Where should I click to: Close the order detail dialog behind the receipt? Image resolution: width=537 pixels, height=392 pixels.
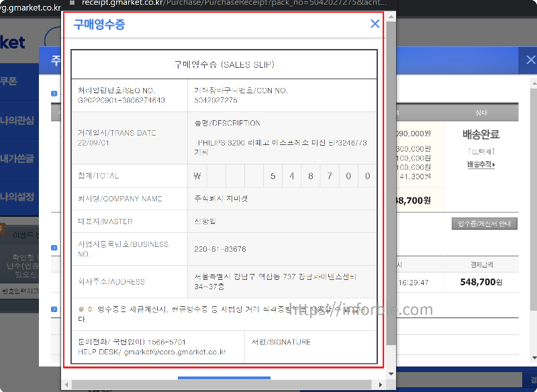(x=530, y=60)
